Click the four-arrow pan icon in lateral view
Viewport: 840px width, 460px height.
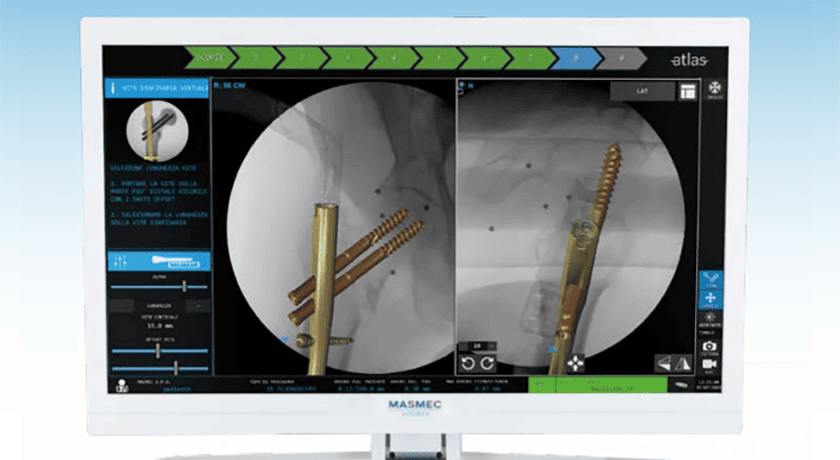click(575, 364)
